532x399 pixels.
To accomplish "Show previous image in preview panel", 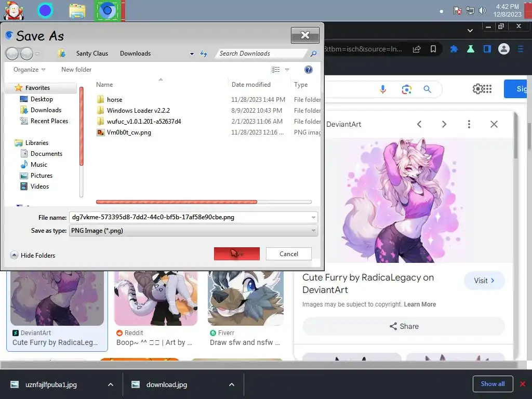I will [419, 124].
